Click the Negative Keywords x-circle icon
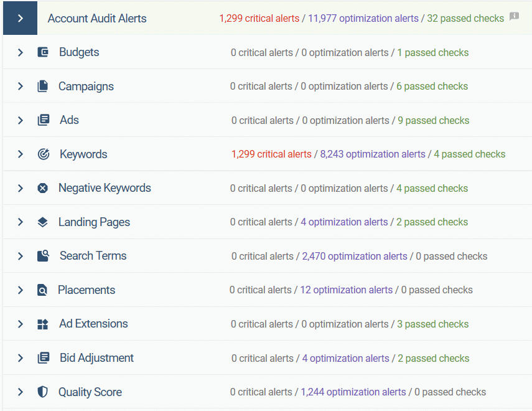 click(42, 188)
